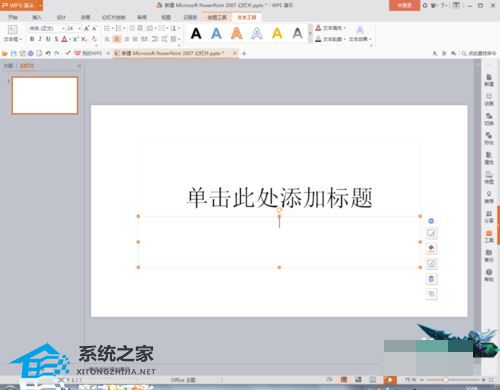Click the redo arrow icon
Viewport: 500px width, 390px height.
point(57,53)
